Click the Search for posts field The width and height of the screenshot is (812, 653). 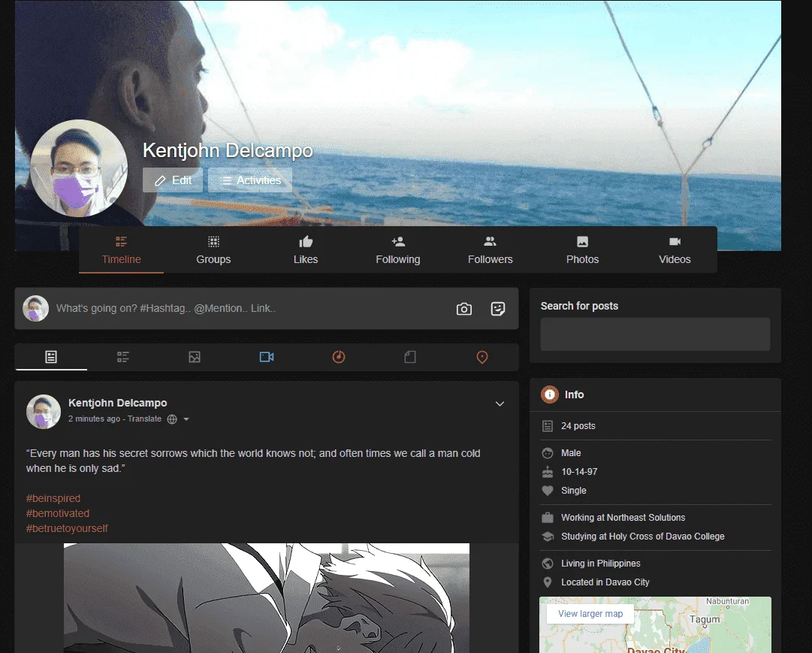click(655, 334)
